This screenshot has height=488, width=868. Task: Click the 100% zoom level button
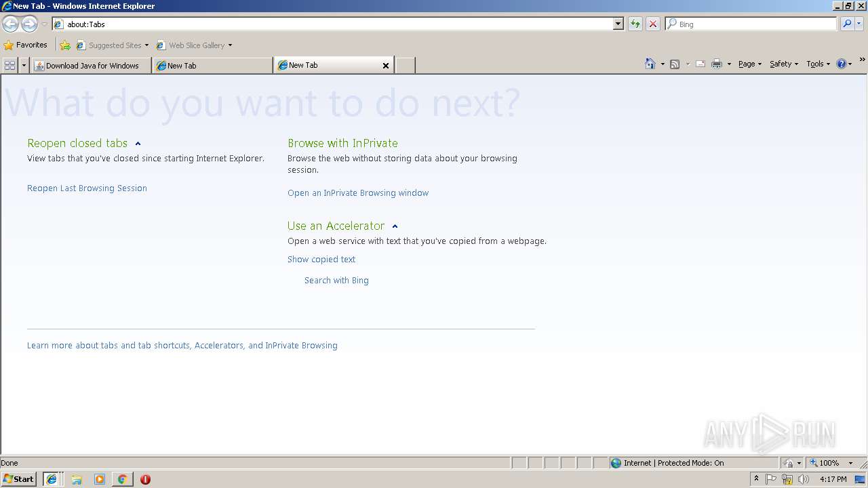pyautogui.click(x=825, y=463)
